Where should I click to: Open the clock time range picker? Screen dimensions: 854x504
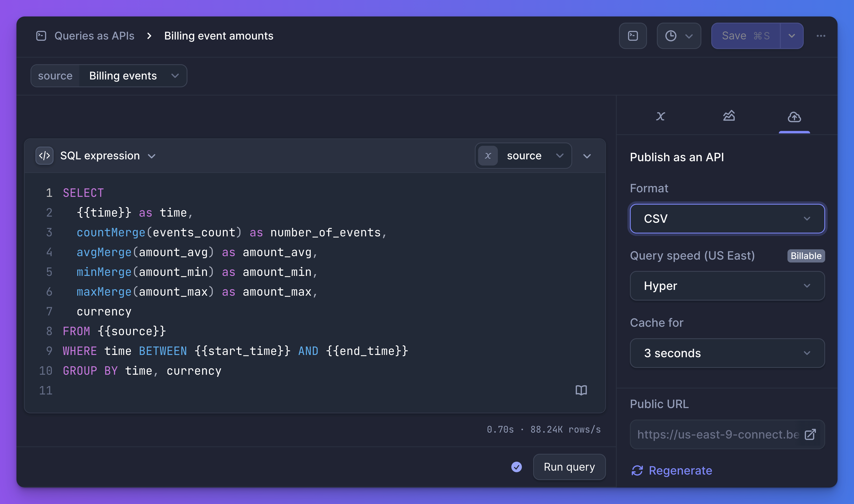678,36
